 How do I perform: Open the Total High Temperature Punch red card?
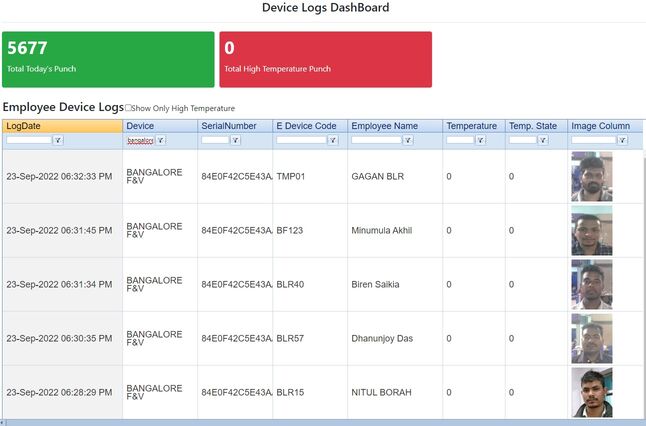(x=325, y=59)
